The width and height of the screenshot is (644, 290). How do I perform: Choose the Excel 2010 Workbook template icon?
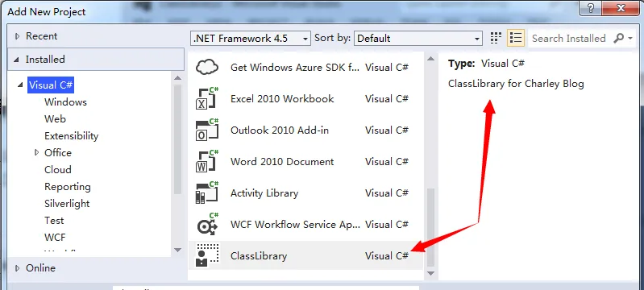[207, 98]
